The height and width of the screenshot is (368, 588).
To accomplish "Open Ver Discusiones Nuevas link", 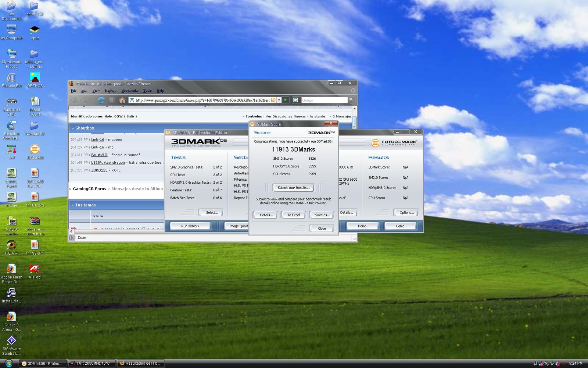I will pyautogui.click(x=286, y=116).
